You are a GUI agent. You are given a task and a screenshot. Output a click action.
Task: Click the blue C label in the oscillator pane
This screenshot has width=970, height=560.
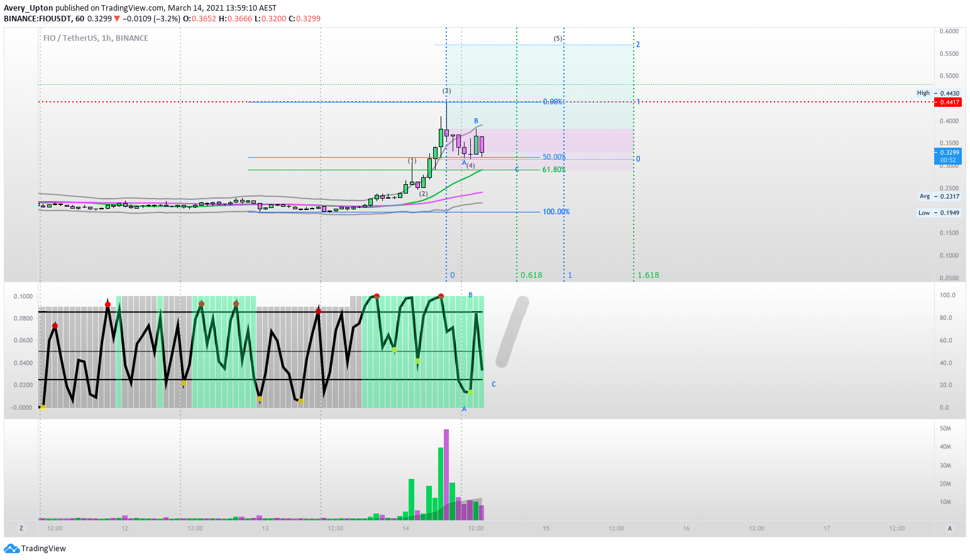(493, 384)
